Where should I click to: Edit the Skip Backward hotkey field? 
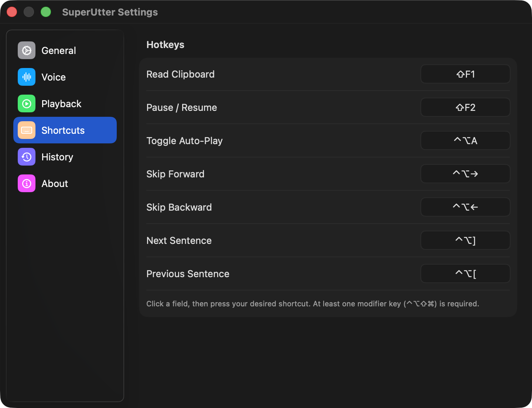[465, 207]
